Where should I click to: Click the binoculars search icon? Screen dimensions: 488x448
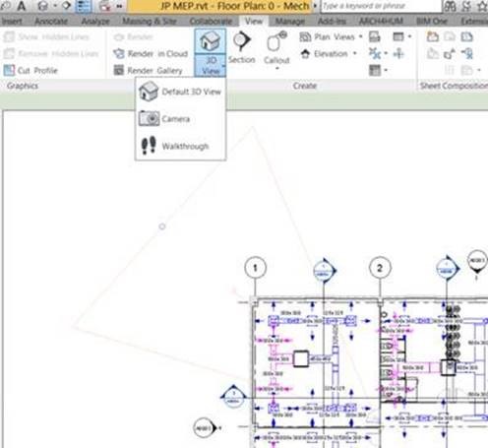click(450, 6)
